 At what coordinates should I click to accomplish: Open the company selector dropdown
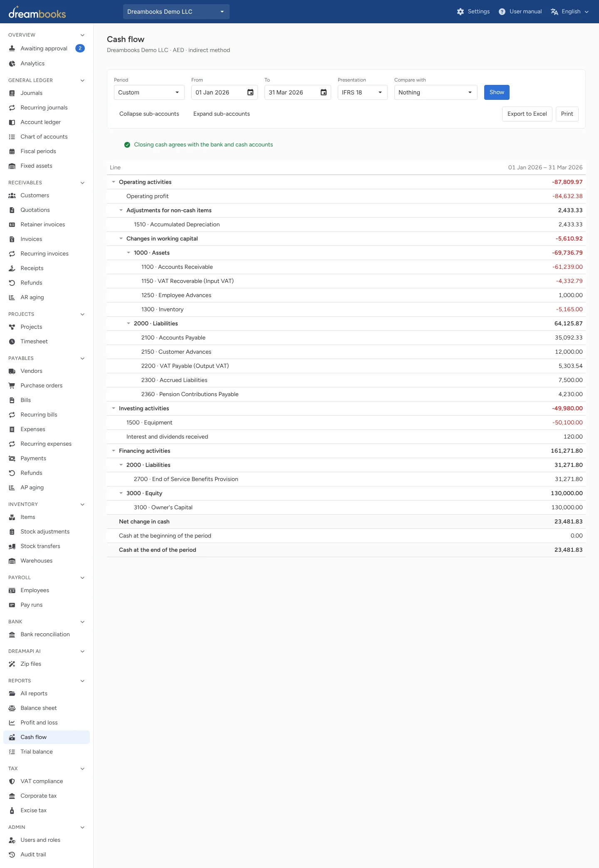tap(176, 12)
